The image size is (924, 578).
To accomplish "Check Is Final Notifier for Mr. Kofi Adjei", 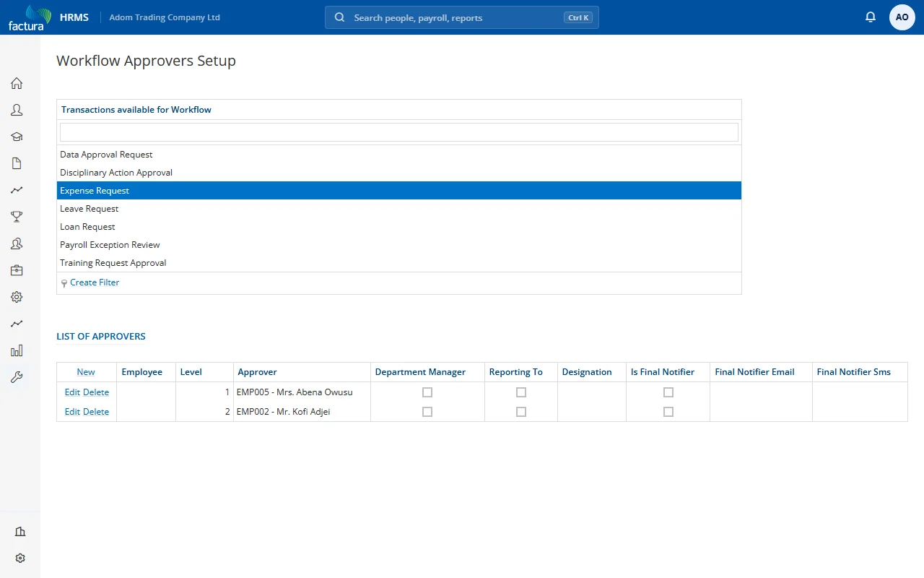I will point(668,412).
